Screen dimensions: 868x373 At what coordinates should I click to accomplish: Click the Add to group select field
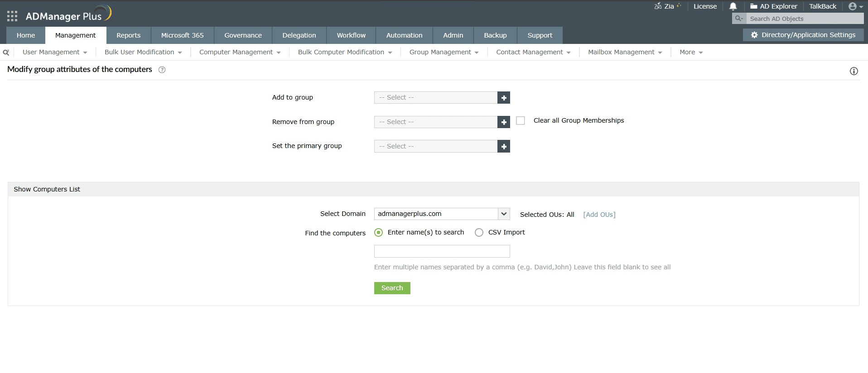point(436,98)
